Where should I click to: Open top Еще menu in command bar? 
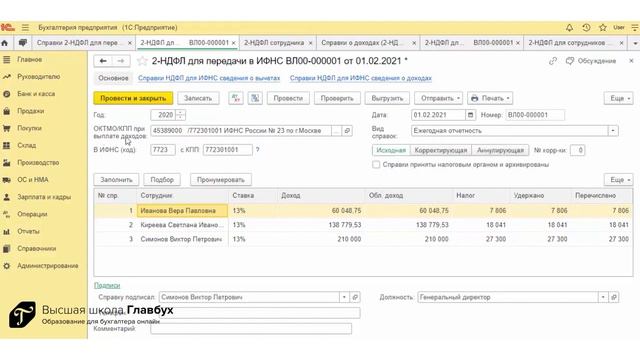click(619, 98)
